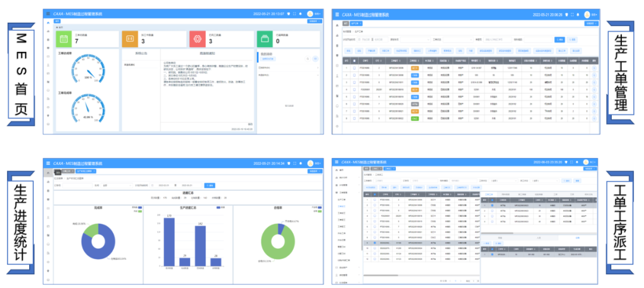644x288 pixels.
Task: Click red gear completed orders icon
Action: coord(197,39)
